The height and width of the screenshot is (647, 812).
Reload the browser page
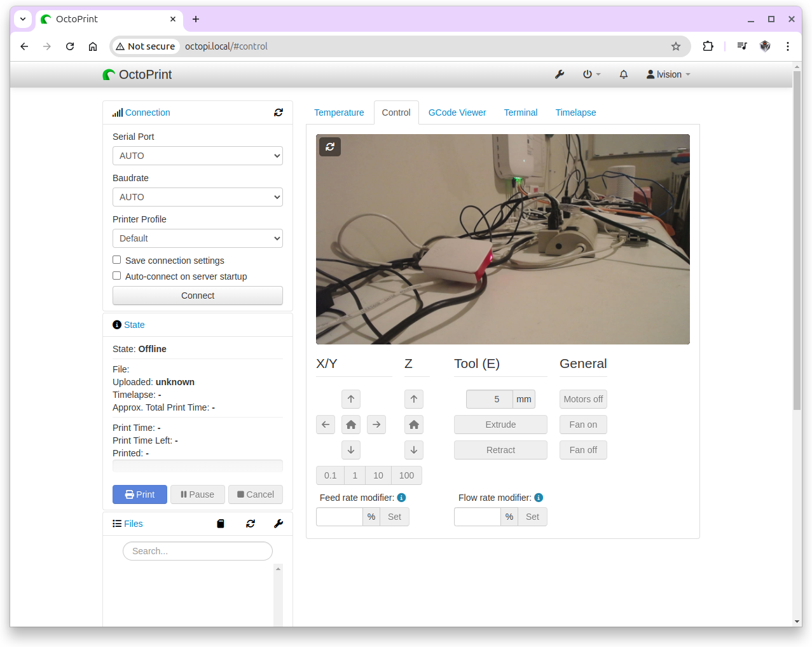(70, 46)
